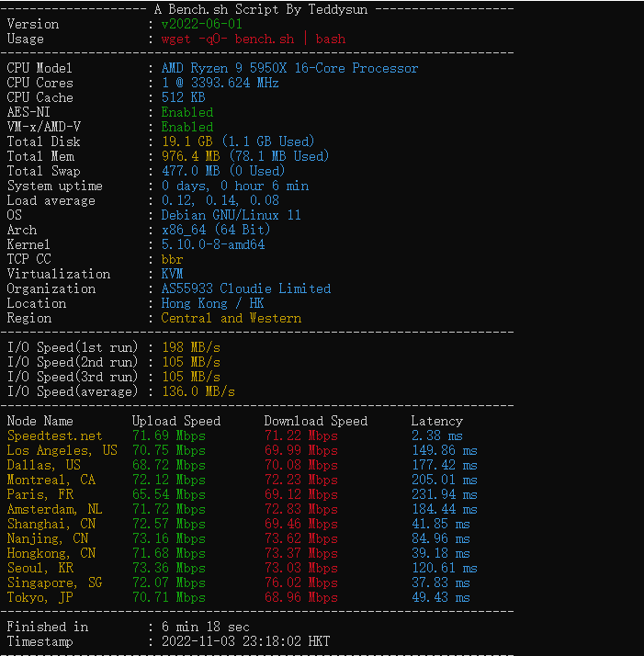The width and height of the screenshot is (644, 656).
Task: Select the CPU Cache value 512 KB
Action: (183, 97)
